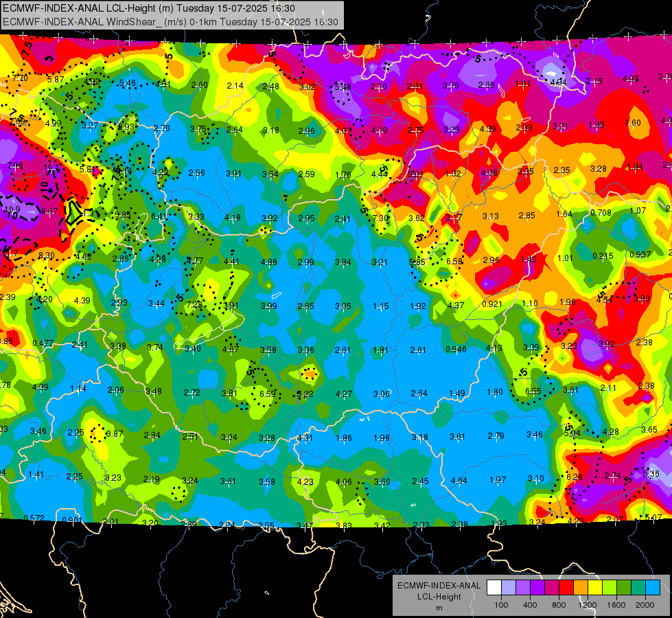Viewport: 672px width, 618px height.
Task: Click the wind shear value 0.477
Action: pos(43,343)
